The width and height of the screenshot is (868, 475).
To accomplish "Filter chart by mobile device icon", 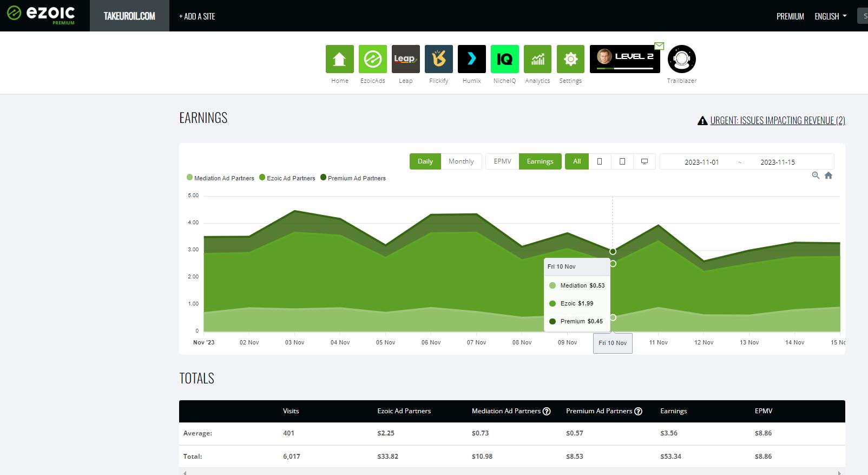I will click(x=600, y=161).
